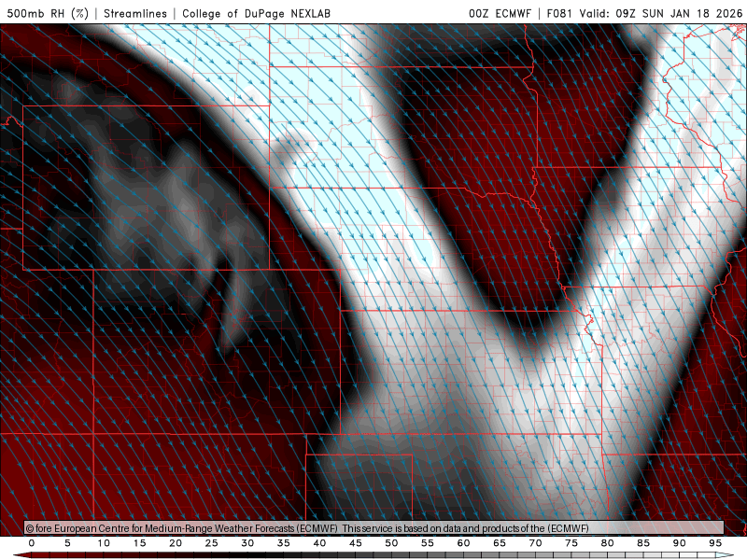
Task: Choose the "70" label on the color bar
Action: point(535,543)
